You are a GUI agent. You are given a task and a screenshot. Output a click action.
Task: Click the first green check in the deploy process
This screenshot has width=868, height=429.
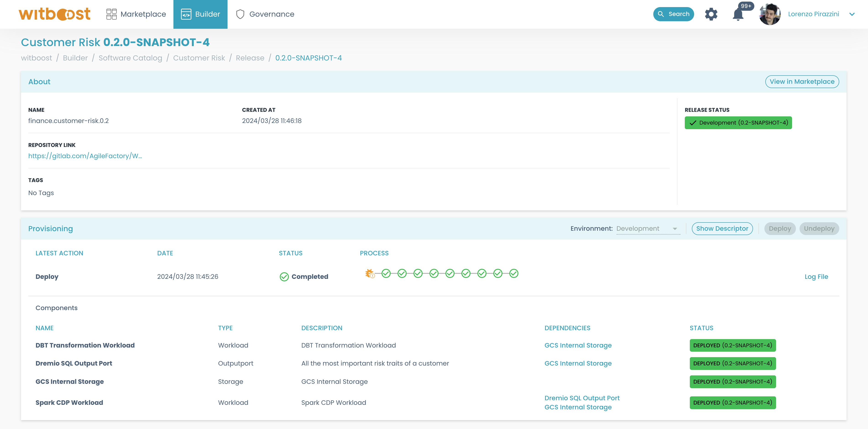tap(387, 273)
